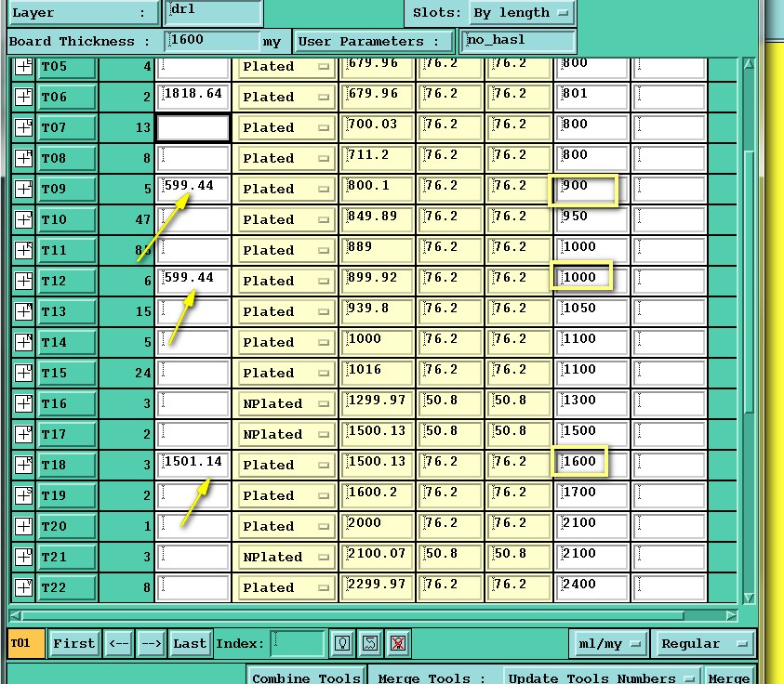Click T10 drill size field 950
The image size is (784, 684).
tap(591, 219)
